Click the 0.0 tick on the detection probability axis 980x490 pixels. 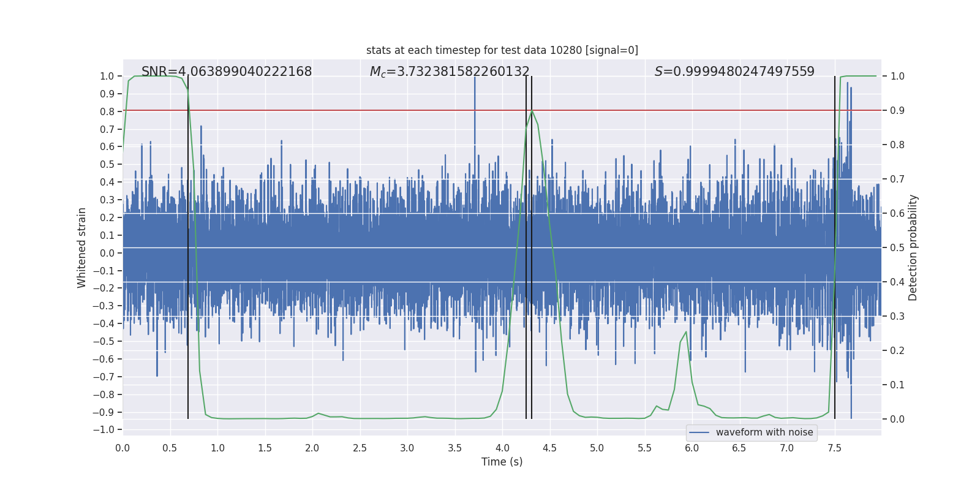(897, 420)
